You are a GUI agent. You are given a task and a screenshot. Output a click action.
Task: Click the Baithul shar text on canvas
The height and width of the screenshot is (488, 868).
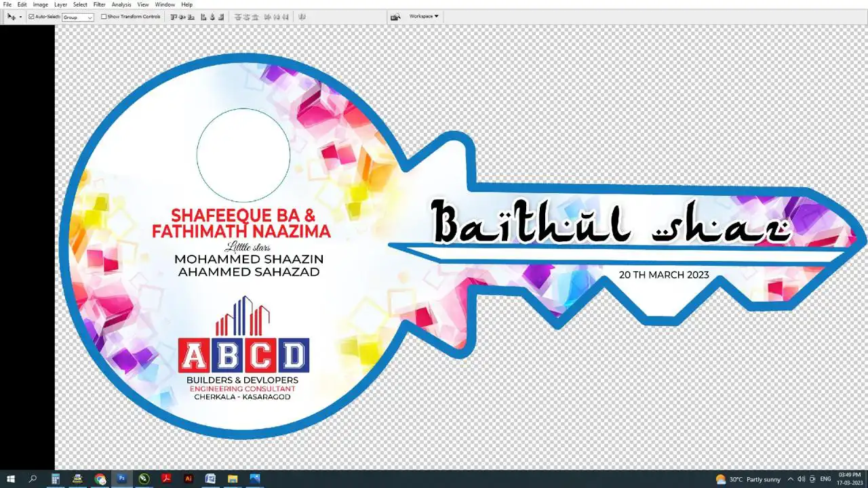(610, 222)
